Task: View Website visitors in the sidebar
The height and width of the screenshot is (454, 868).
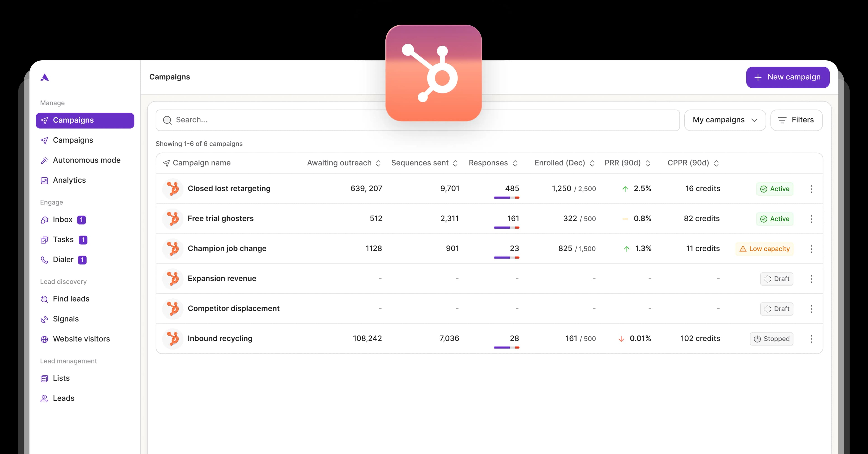Action: [x=81, y=339]
